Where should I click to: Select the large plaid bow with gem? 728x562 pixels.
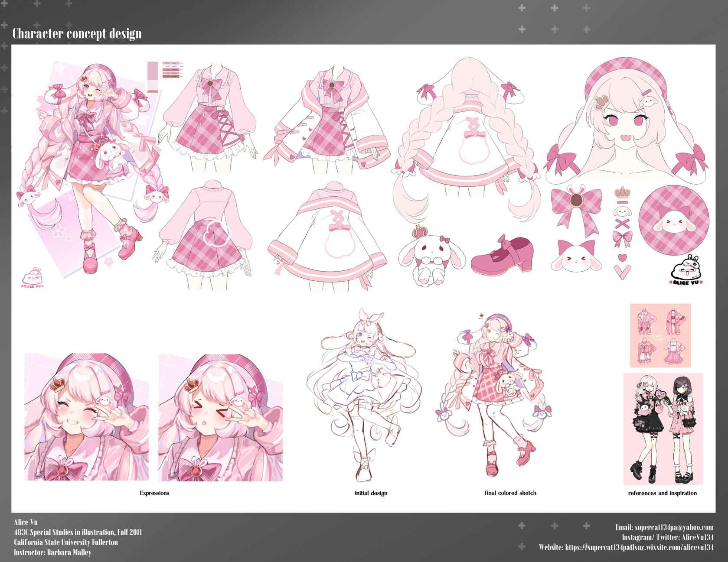click(x=576, y=208)
